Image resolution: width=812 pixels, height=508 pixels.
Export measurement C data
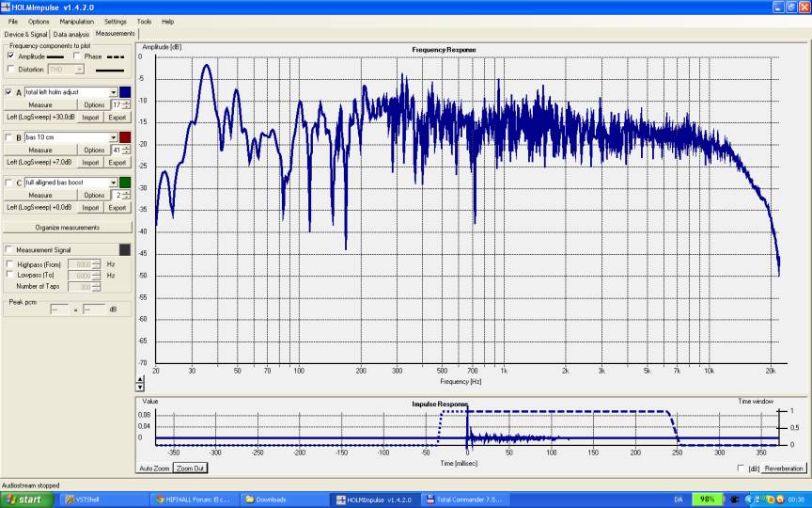pyautogui.click(x=117, y=208)
